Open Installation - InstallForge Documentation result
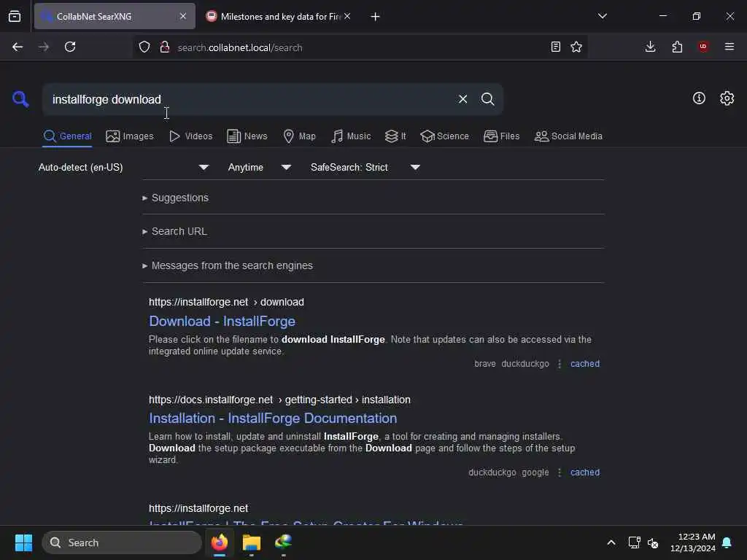Image resolution: width=747 pixels, height=560 pixels. [273, 418]
